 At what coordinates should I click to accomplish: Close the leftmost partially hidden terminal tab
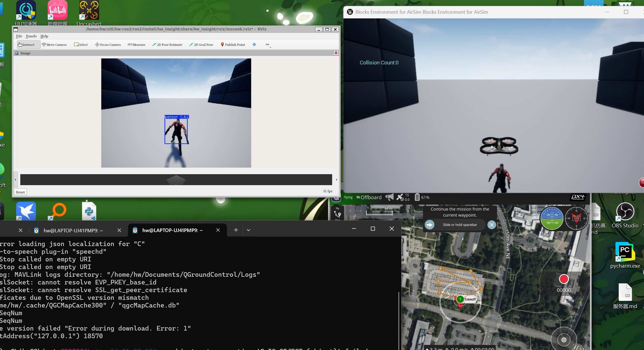coord(21,230)
